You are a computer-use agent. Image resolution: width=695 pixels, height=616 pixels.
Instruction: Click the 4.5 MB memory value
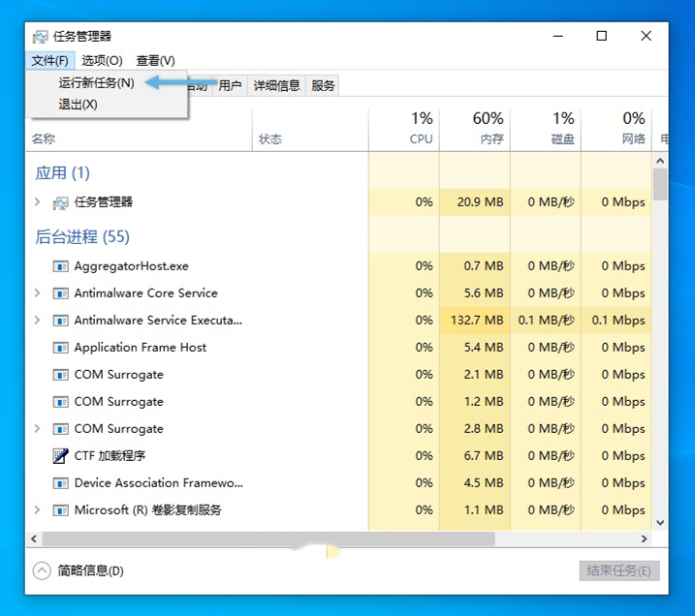coord(484,483)
